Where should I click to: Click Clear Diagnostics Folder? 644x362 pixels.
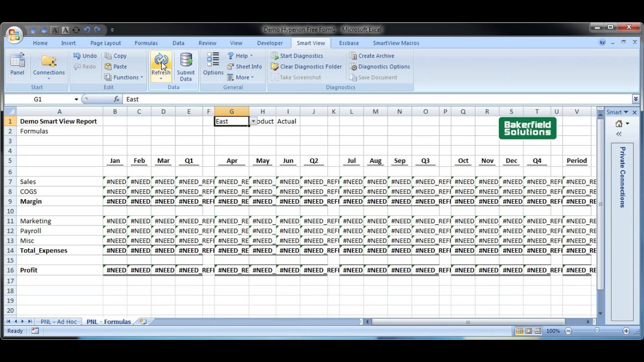[306, 66]
